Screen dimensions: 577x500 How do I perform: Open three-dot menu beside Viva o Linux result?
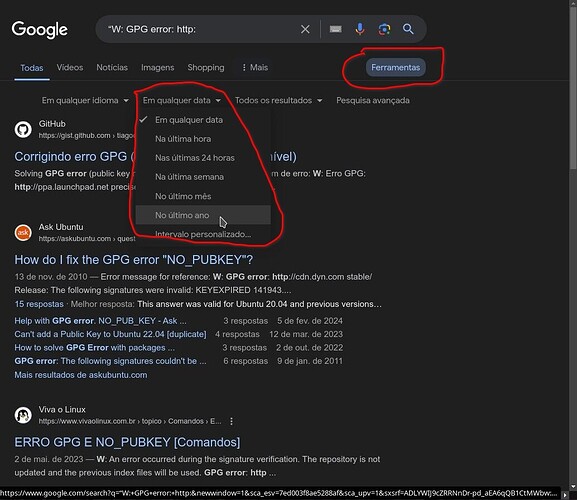[231, 421]
